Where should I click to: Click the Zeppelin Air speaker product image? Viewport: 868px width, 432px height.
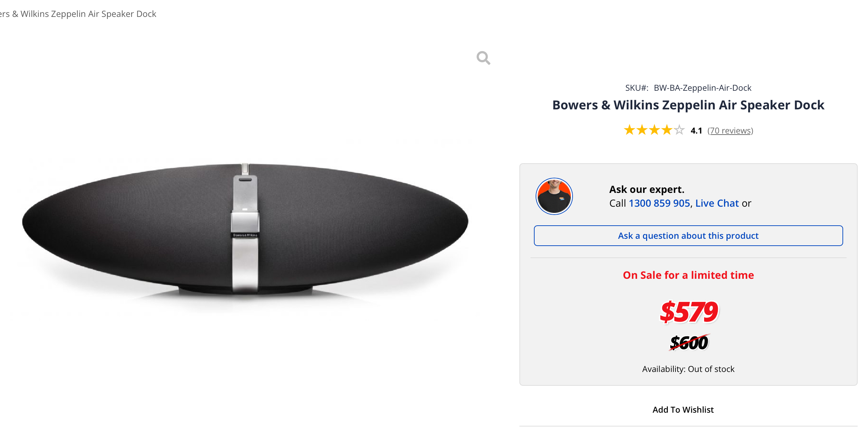point(245,229)
